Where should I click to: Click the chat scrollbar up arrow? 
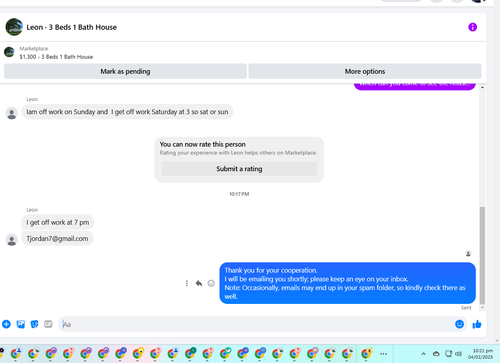coord(482,87)
